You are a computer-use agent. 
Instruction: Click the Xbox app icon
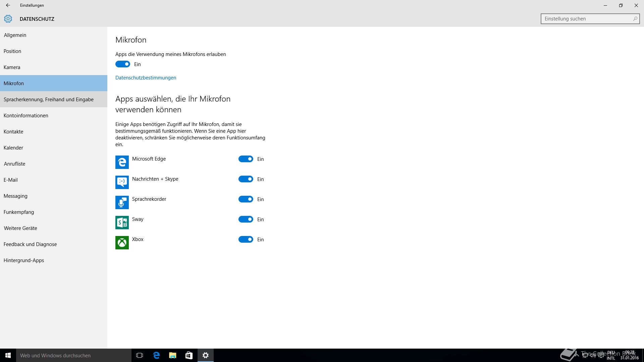point(122,243)
